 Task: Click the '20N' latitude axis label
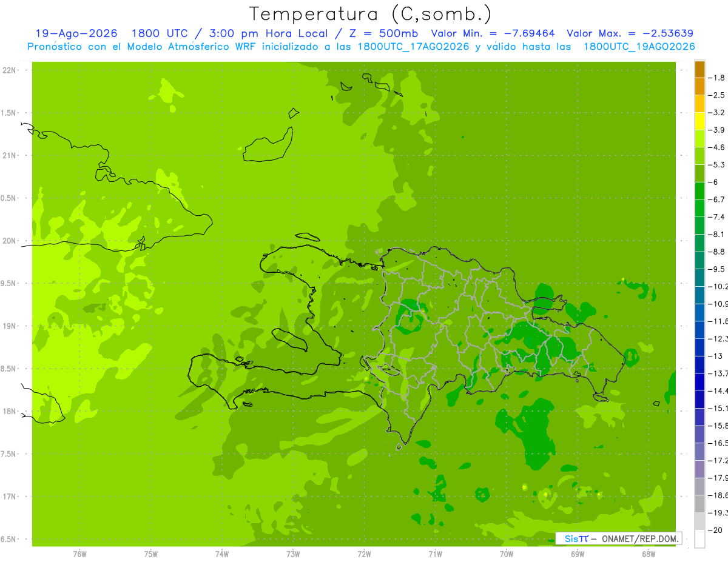(9, 241)
